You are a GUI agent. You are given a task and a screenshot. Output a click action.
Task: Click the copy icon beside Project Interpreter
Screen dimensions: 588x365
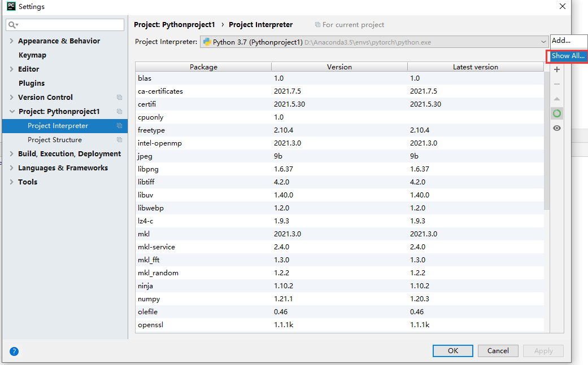pos(119,126)
